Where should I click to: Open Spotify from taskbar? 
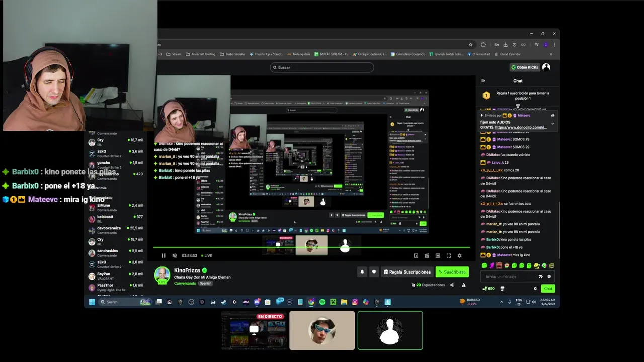click(x=322, y=302)
